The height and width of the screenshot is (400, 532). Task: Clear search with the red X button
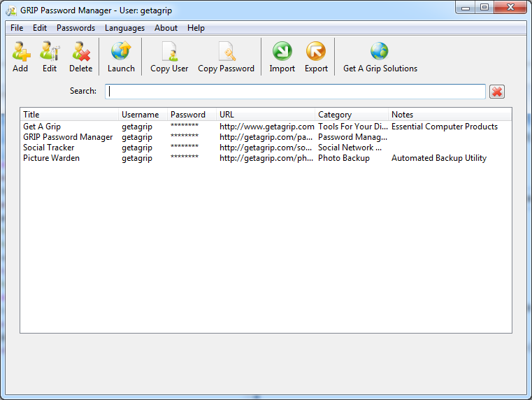pyautogui.click(x=497, y=92)
